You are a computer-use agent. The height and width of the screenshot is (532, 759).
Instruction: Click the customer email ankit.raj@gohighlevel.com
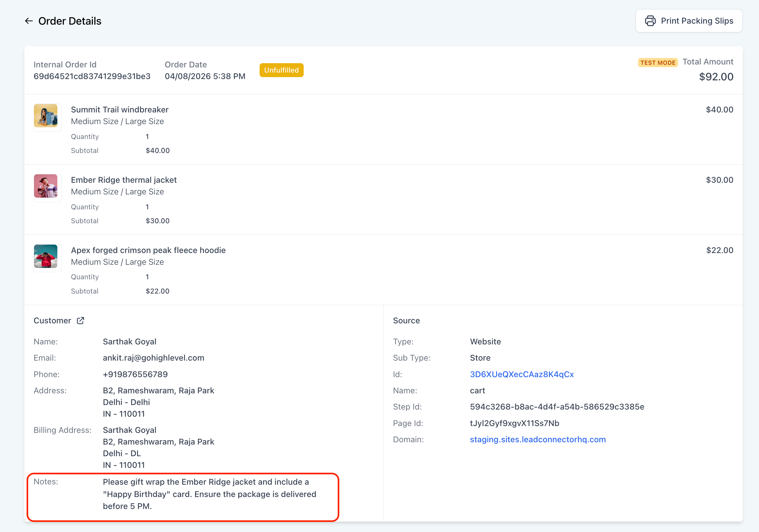[x=153, y=358]
